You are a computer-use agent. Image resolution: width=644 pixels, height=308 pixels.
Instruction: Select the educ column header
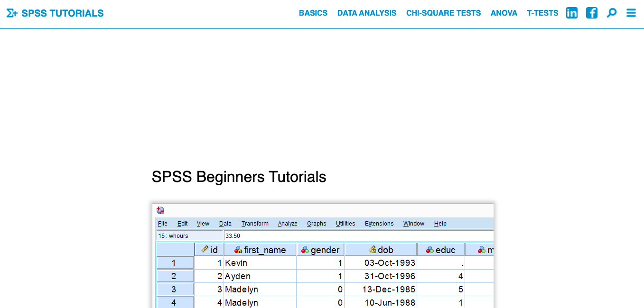coord(441,250)
